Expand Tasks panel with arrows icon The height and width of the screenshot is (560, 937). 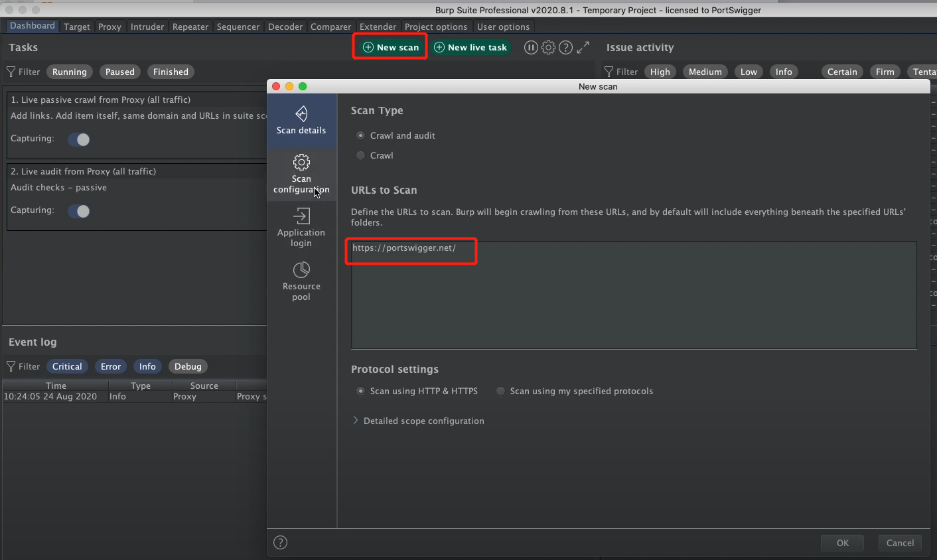point(583,48)
